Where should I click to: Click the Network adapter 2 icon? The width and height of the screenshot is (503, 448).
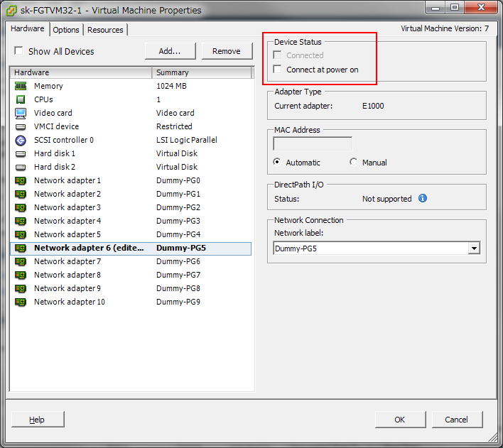pyautogui.click(x=21, y=194)
